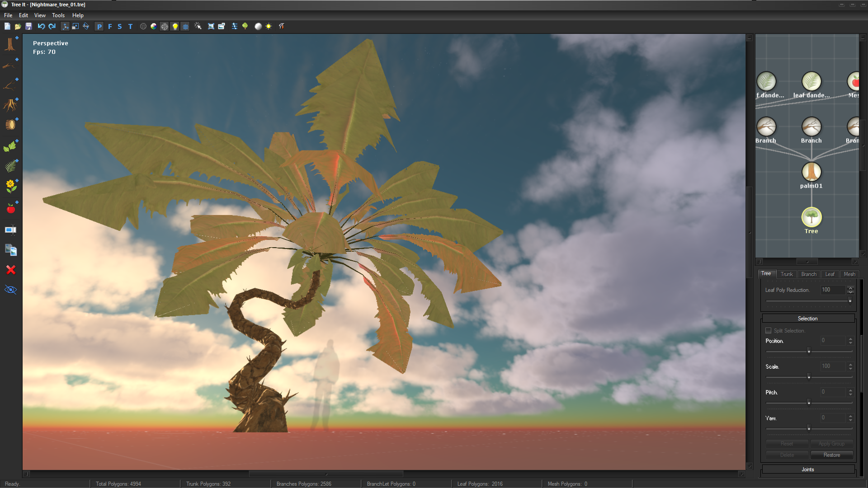Open the Tools menu

pyautogui.click(x=58, y=15)
